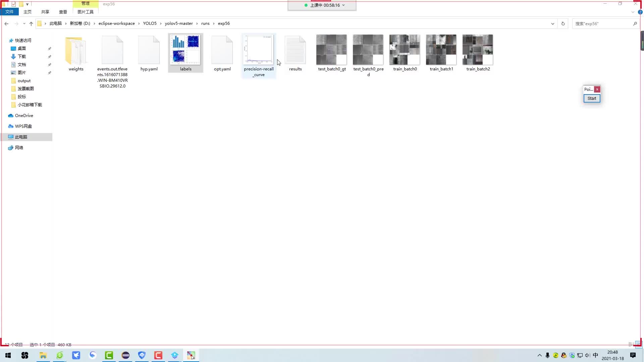644x362 pixels.
Task: Open Explorer help icon
Action: (640, 12)
